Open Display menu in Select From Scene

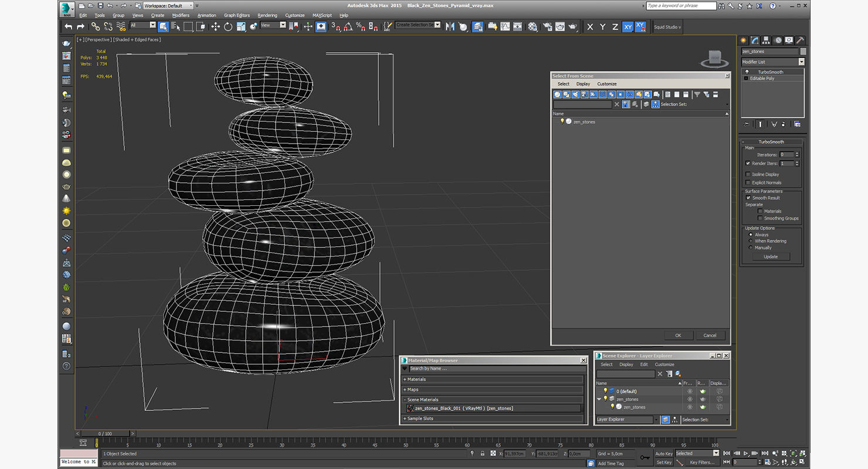click(583, 84)
